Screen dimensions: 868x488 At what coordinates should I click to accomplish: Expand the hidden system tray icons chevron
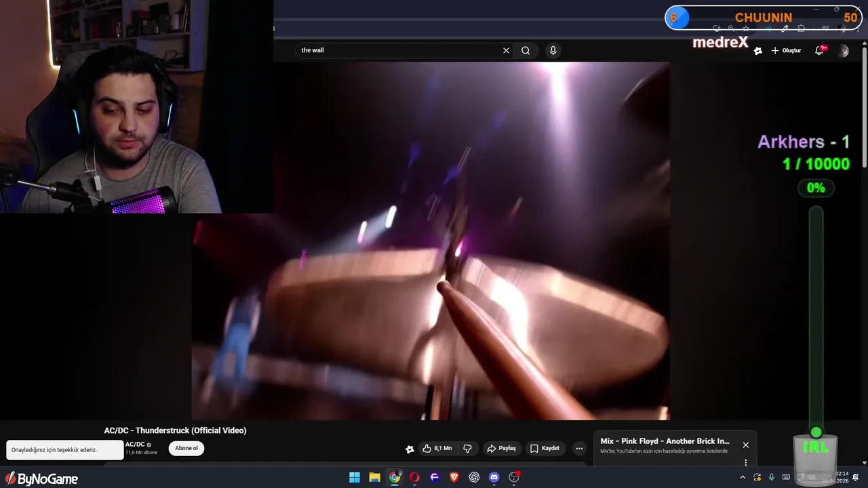(743, 477)
